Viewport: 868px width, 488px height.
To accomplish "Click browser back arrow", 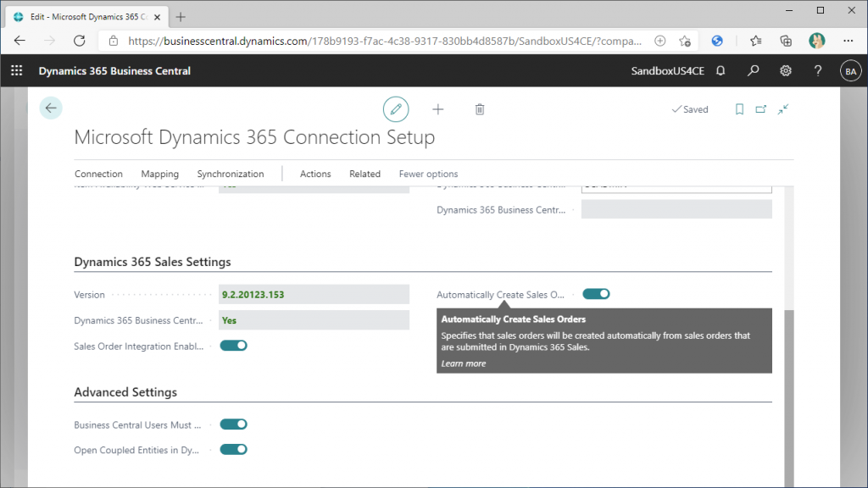I will coord(20,41).
